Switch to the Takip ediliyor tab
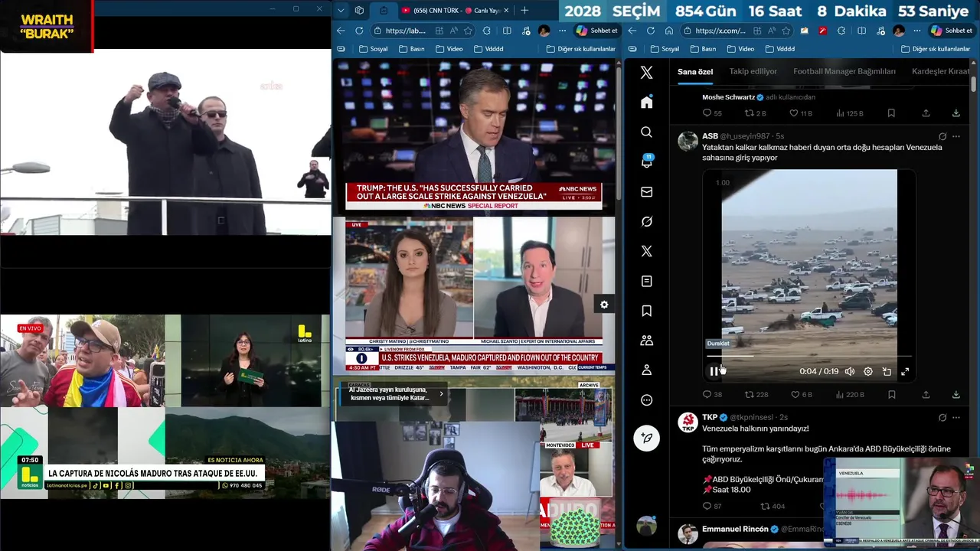 tap(753, 72)
